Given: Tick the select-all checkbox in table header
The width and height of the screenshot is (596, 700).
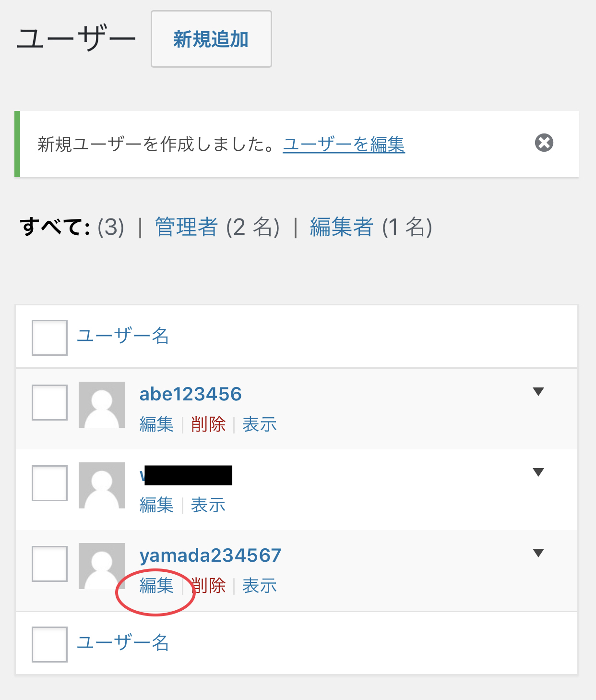Looking at the screenshot, I should (49, 338).
